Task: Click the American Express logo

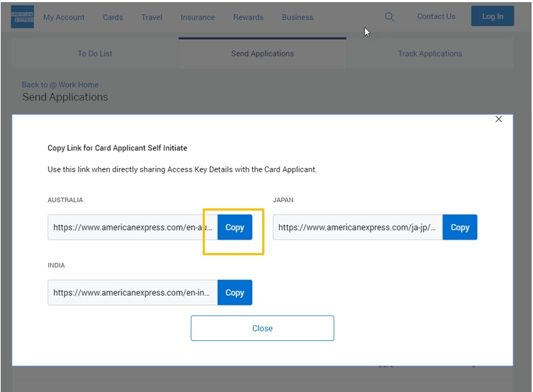Action: [x=23, y=17]
